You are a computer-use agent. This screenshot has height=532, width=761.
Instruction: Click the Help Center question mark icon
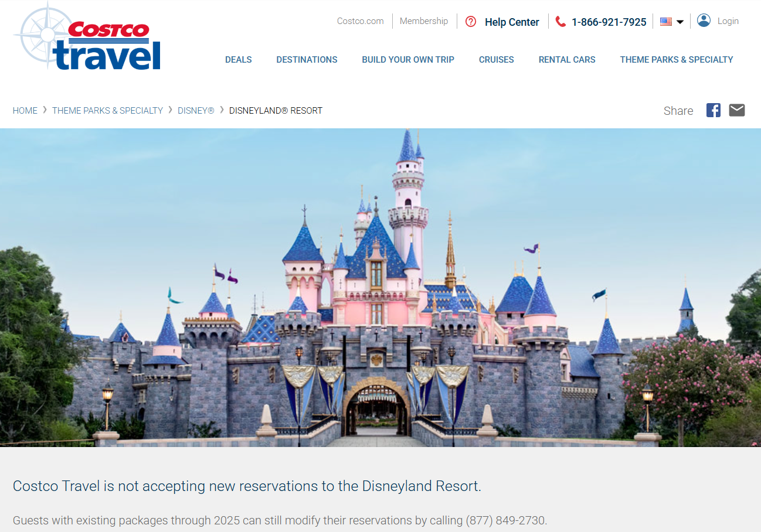click(471, 22)
